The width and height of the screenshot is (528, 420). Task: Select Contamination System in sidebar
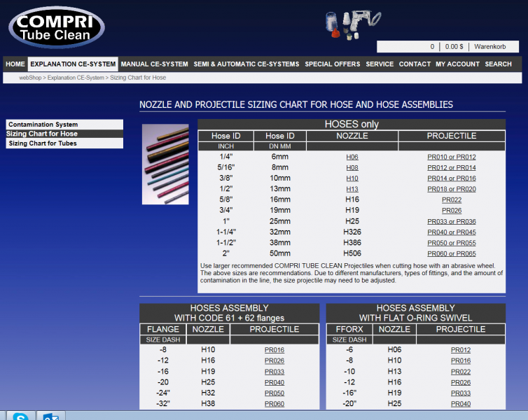pyautogui.click(x=64, y=125)
